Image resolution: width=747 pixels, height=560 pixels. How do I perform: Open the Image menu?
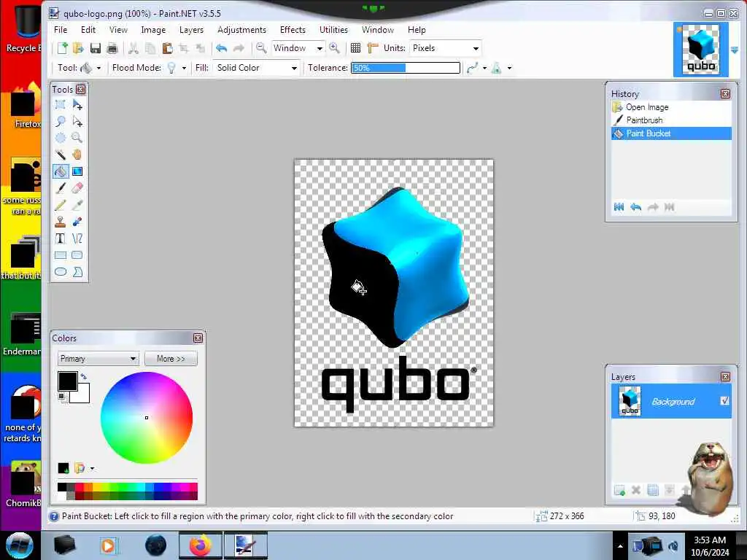pos(153,29)
